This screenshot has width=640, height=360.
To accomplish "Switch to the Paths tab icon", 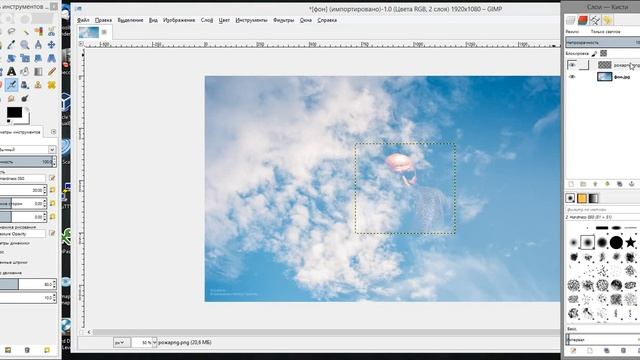I will pos(595,20).
